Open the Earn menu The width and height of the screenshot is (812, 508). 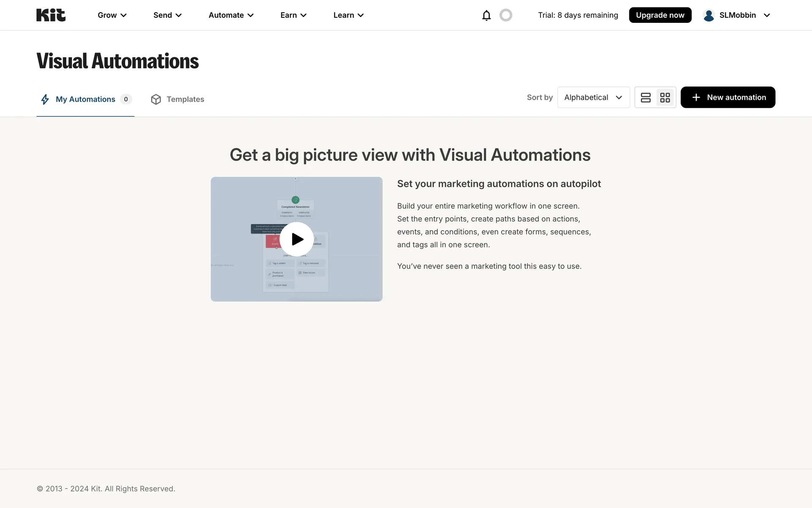point(293,15)
